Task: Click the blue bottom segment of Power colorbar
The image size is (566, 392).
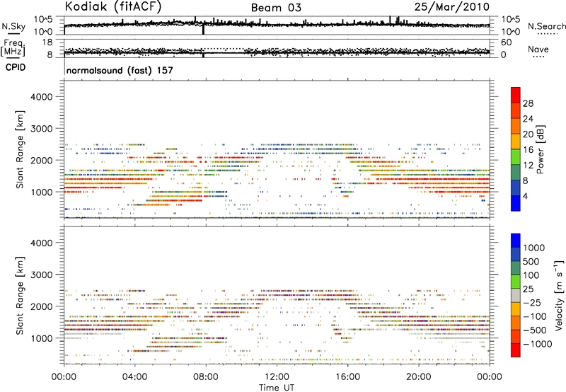Action: [x=516, y=203]
